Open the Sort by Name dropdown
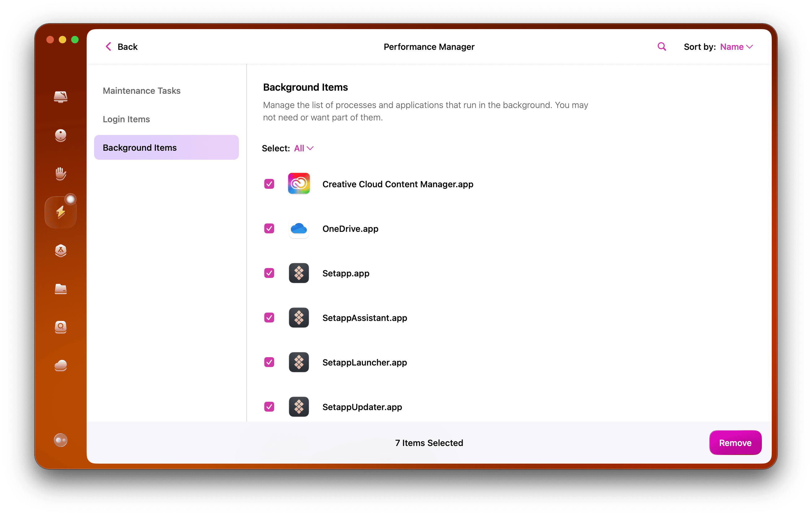 (736, 47)
